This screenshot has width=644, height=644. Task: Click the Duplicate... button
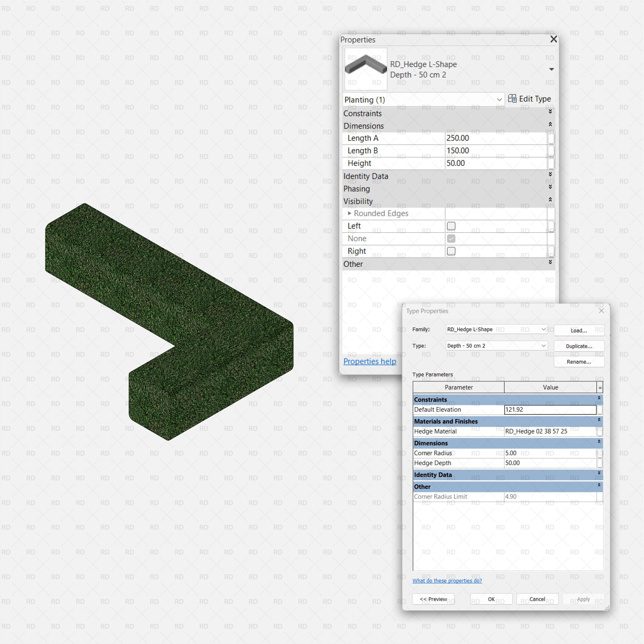(579, 346)
